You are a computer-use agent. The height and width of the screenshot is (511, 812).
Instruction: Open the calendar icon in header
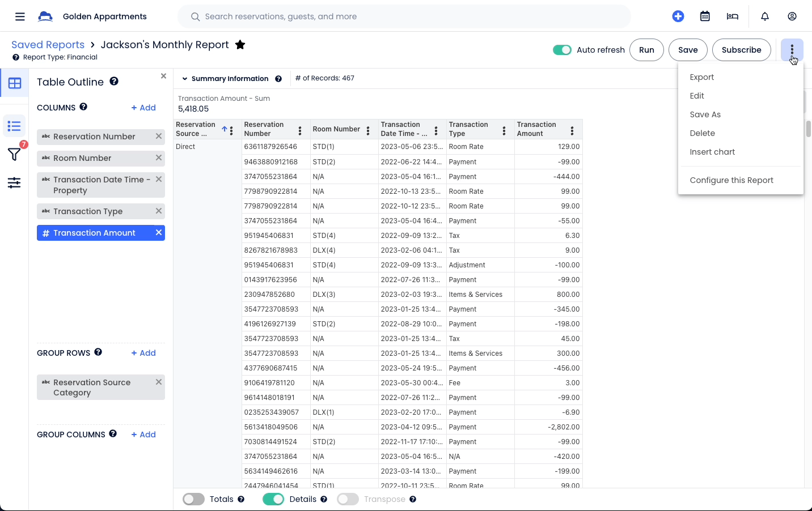pos(705,16)
